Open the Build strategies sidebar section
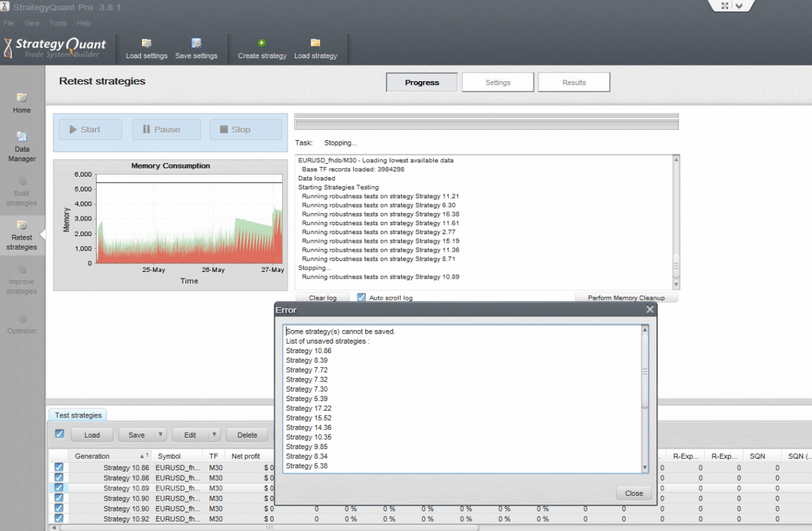Viewport: 812px width, 531px height. click(22, 191)
